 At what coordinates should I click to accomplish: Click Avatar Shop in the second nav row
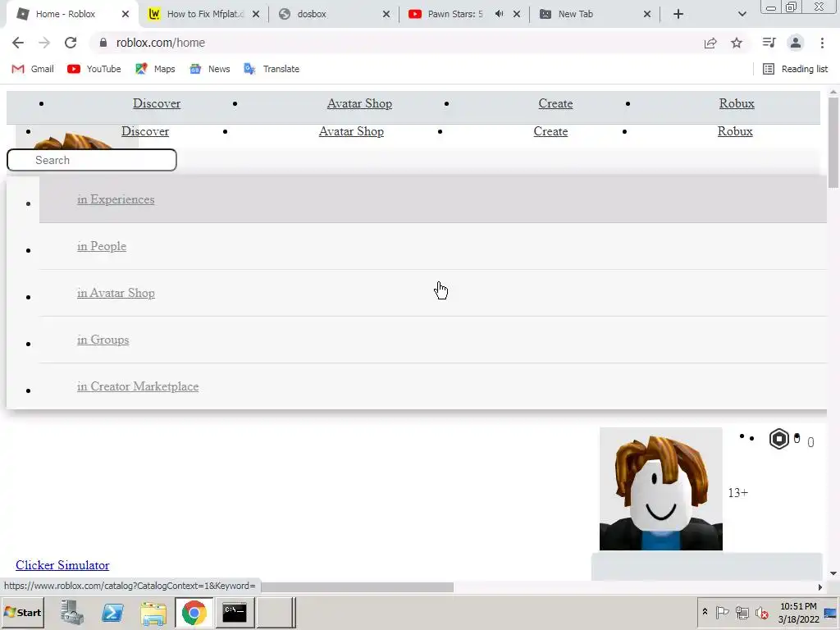point(351,131)
